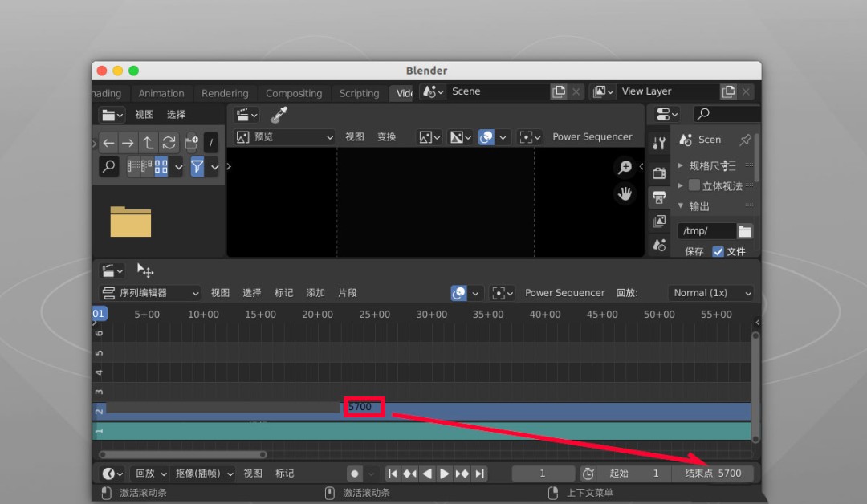Image resolution: width=867 pixels, height=504 pixels.
Task: Switch to the Compositing workspace tab
Action: click(294, 93)
